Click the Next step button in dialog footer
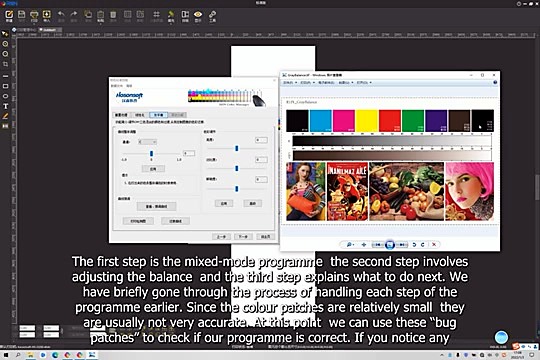Image resolution: width=540 pixels, height=360 pixels. point(243,237)
